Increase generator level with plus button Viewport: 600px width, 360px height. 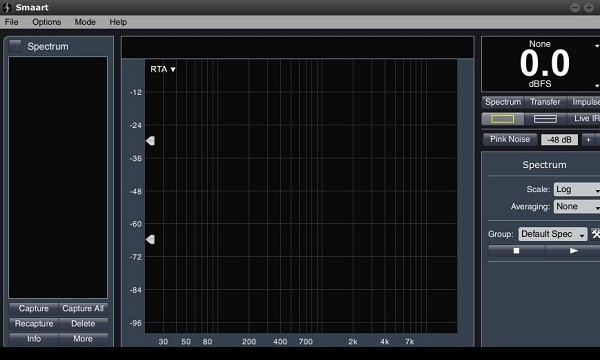pyautogui.click(x=588, y=140)
